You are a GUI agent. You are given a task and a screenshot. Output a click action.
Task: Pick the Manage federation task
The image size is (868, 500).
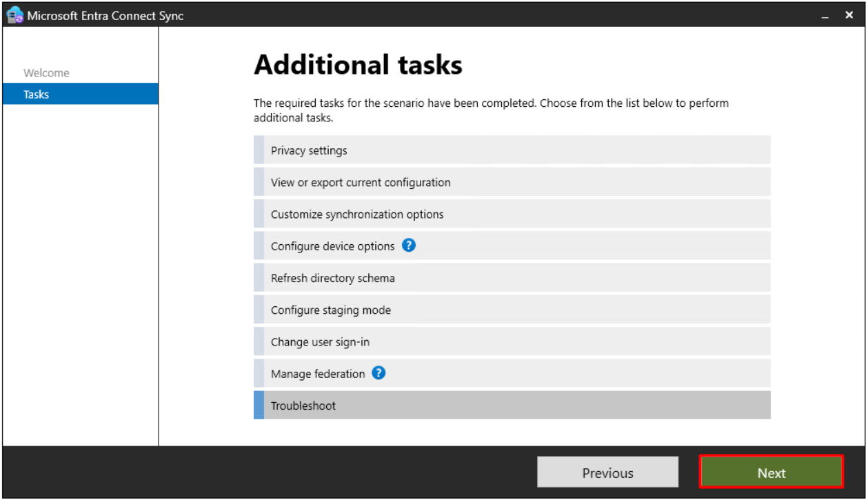(x=512, y=373)
